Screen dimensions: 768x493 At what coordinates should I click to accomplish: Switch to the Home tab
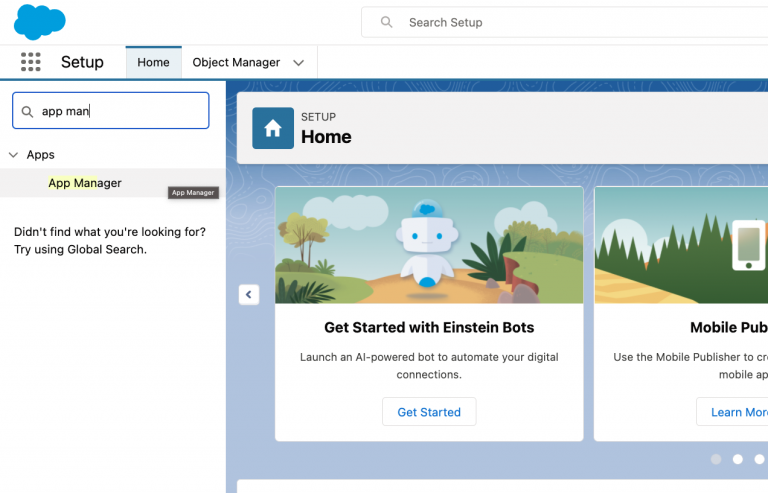tap(153, 62)
